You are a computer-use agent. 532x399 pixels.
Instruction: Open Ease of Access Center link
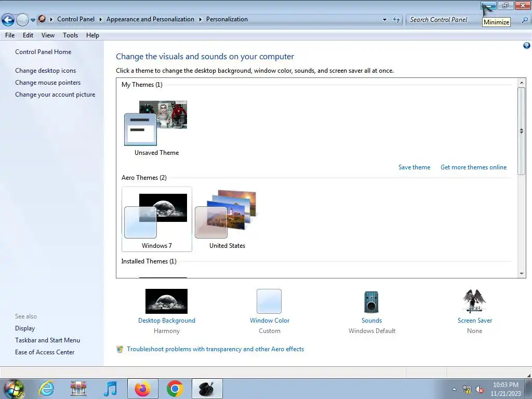[45, 352]
